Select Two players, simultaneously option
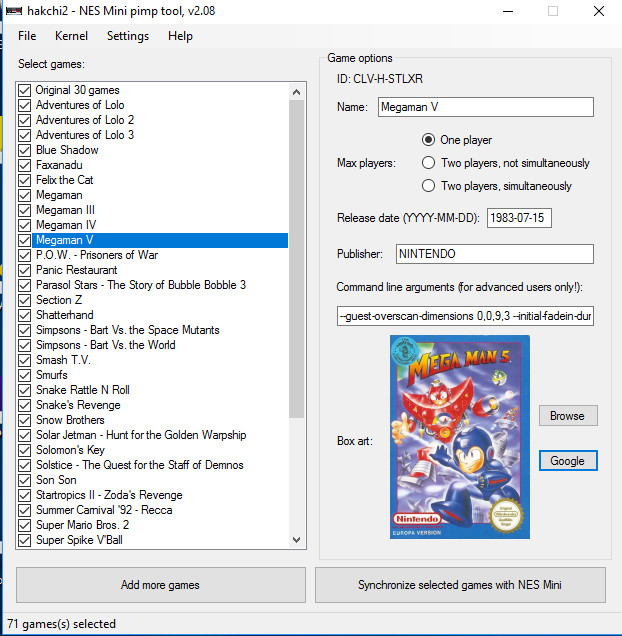This screenshot has height=636, width=622. tap(429, 186)
